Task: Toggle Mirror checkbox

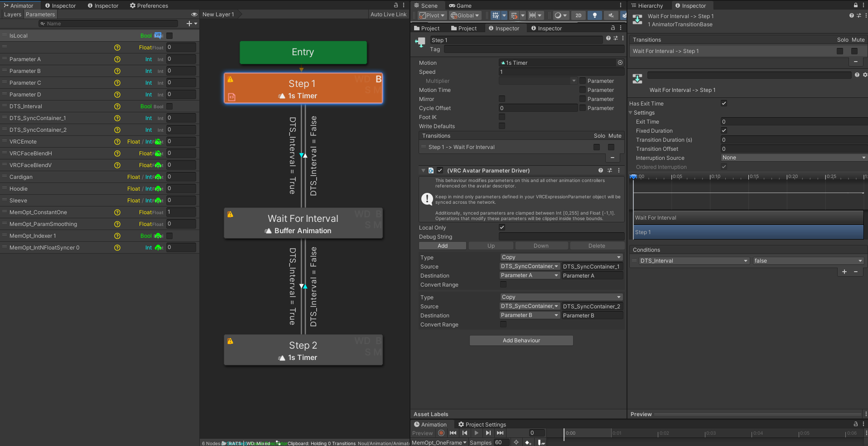Action: tap(502, 99)
